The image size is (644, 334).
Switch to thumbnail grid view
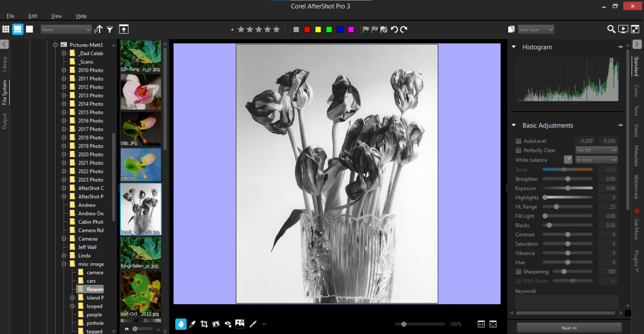[x=6, y=29]
